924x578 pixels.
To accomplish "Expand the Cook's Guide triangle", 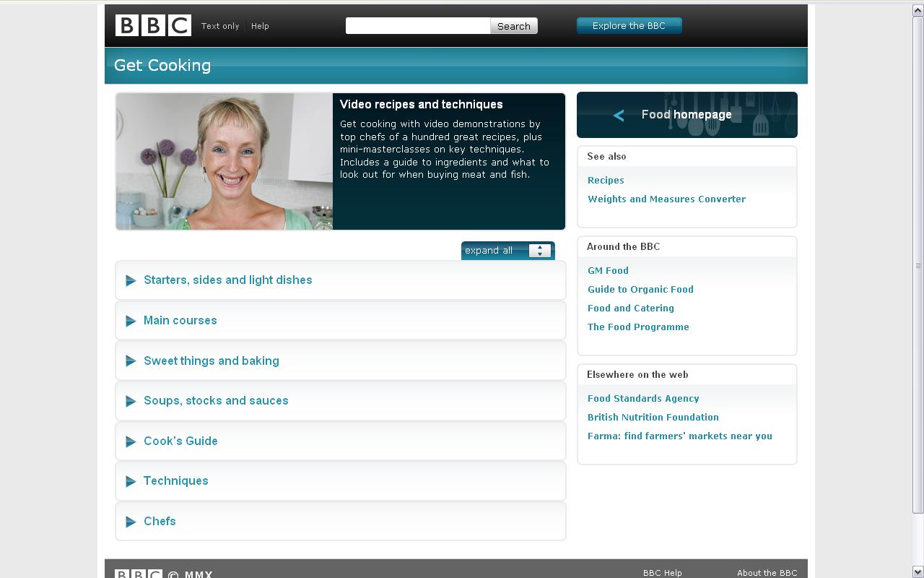I will pos(131,441).
